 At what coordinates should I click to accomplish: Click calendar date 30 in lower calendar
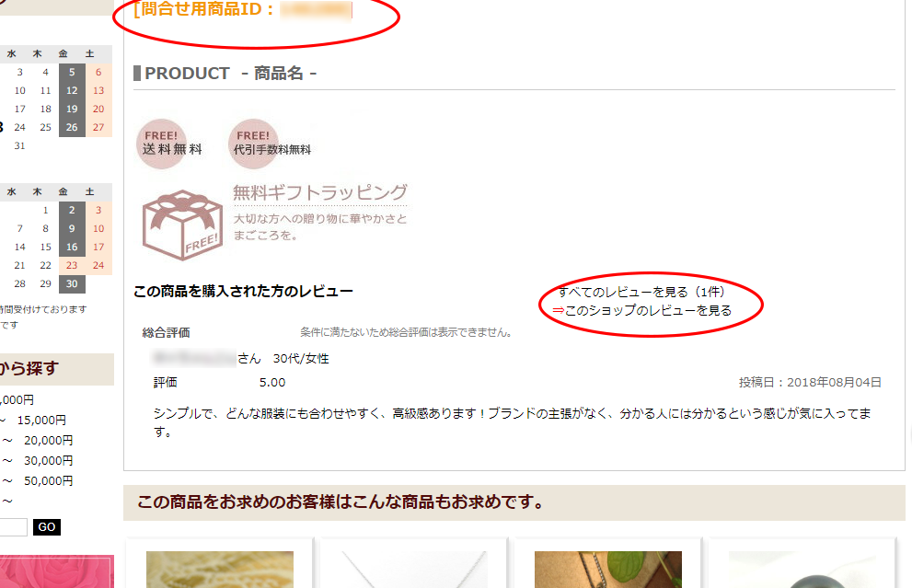(72, 283)
